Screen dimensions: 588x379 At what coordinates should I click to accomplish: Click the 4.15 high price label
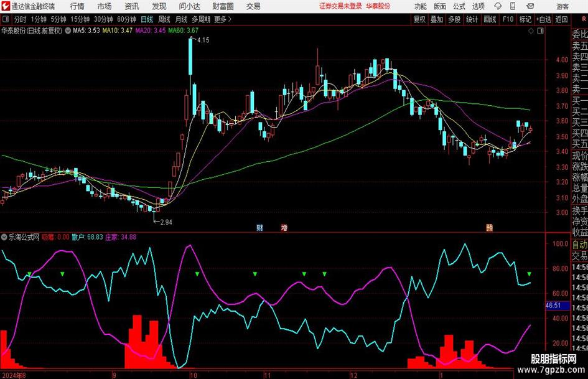coord(203,40)
